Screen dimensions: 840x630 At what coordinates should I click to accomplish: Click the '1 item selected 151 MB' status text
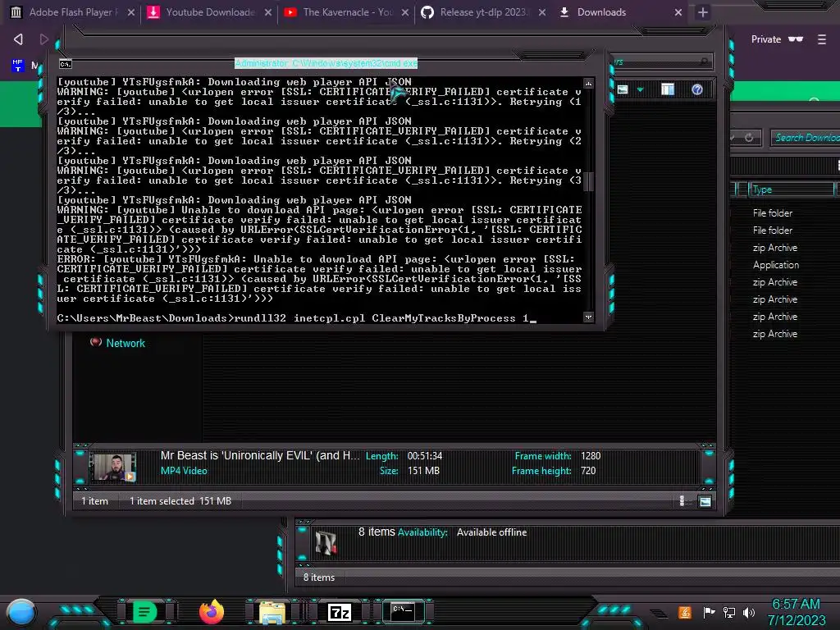180,501
